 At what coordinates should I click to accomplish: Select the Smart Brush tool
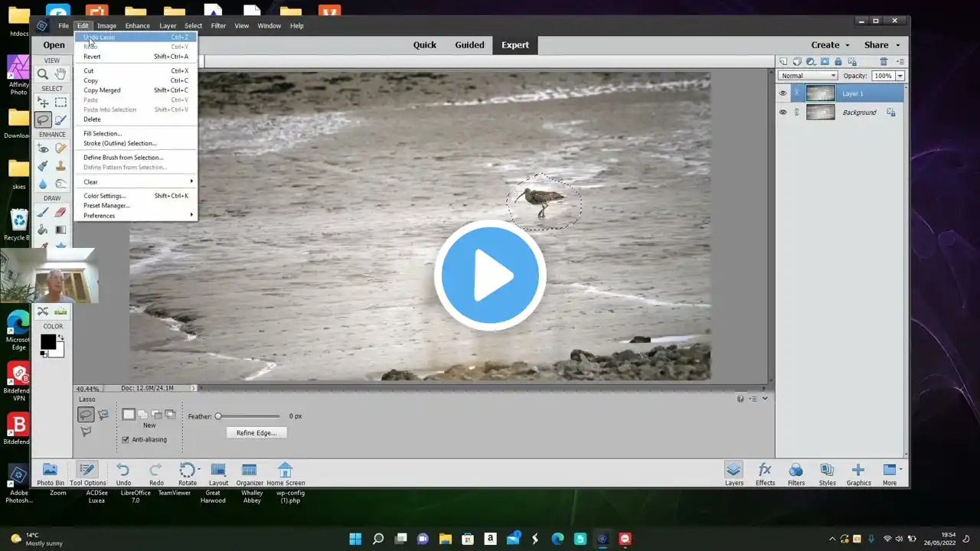43,166
